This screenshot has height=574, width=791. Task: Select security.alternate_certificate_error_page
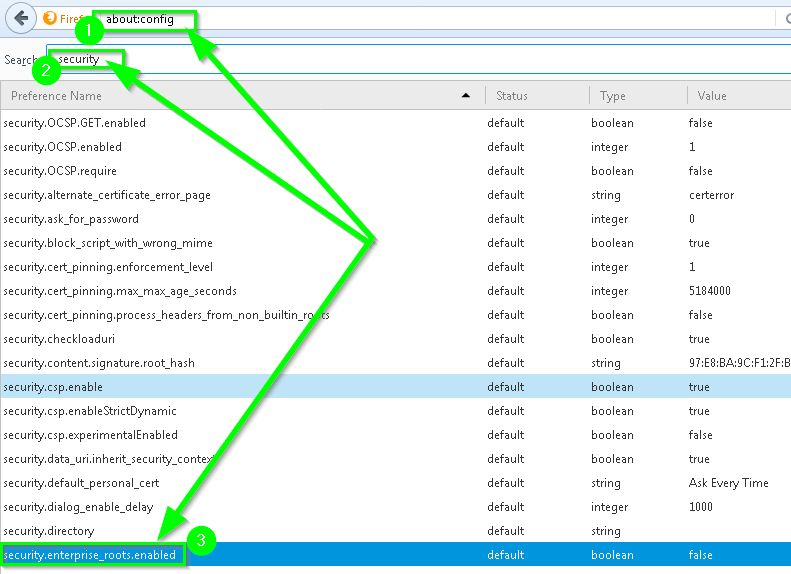[x=396, y=195]
